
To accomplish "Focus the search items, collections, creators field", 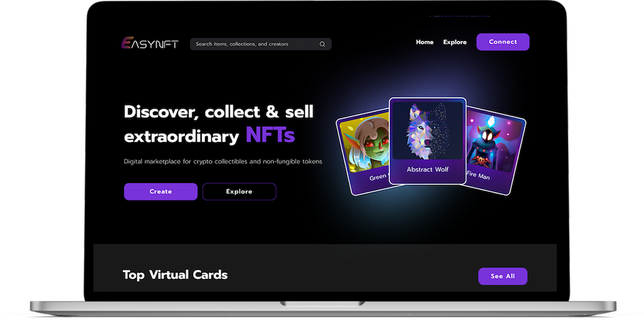I will coord(260,44).
